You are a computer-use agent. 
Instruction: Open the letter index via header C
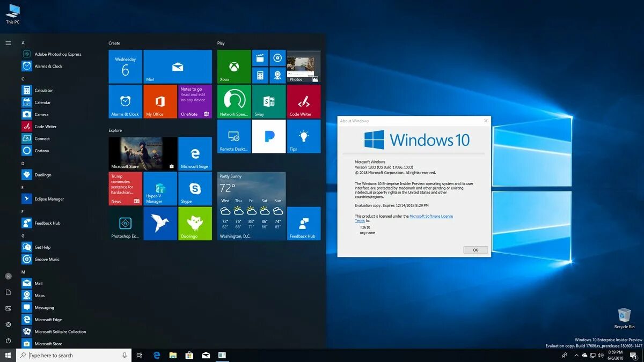[x=23, y=79]
